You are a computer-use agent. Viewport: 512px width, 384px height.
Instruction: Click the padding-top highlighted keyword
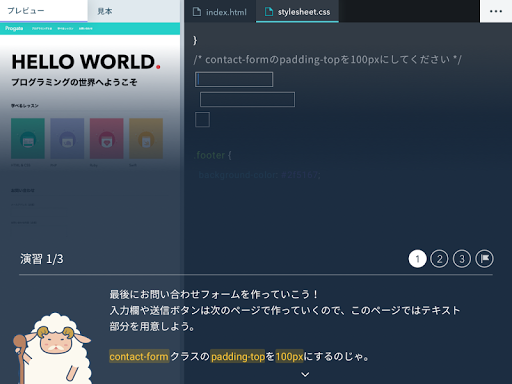click(238, 357)
